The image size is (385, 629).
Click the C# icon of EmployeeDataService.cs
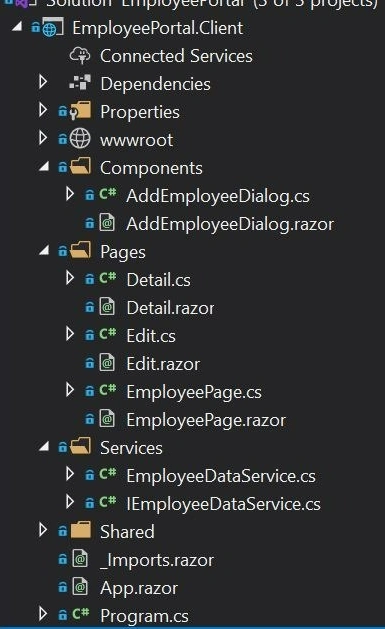point(108,474)
